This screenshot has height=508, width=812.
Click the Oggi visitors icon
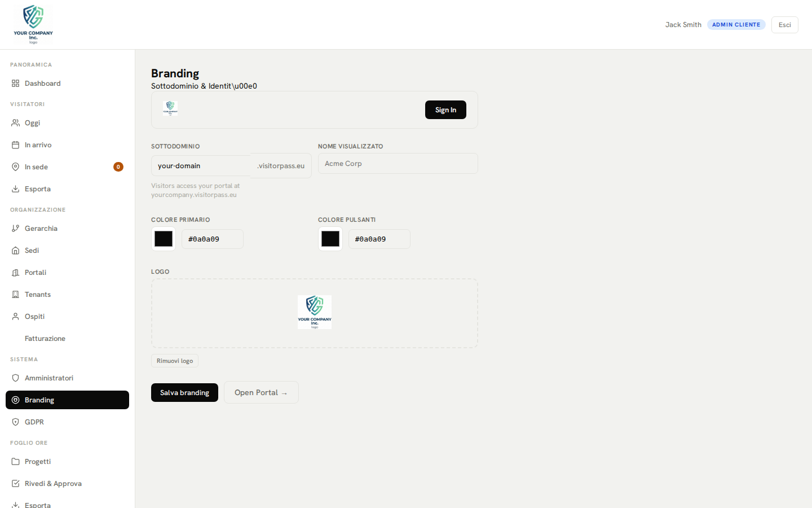pos(15,123)
